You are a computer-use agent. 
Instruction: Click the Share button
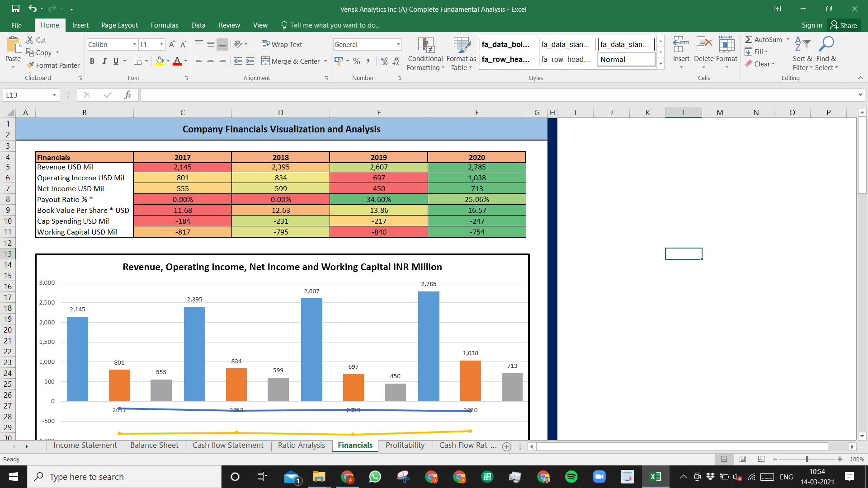(844, 25)
